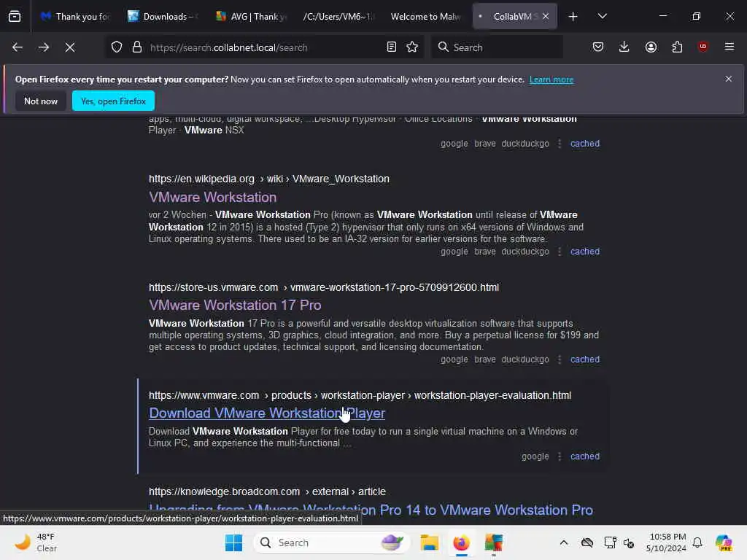The height and width of the screenshot is (560, 747).
Task: Show hidden system tray icons
Action: click(564, 542)
